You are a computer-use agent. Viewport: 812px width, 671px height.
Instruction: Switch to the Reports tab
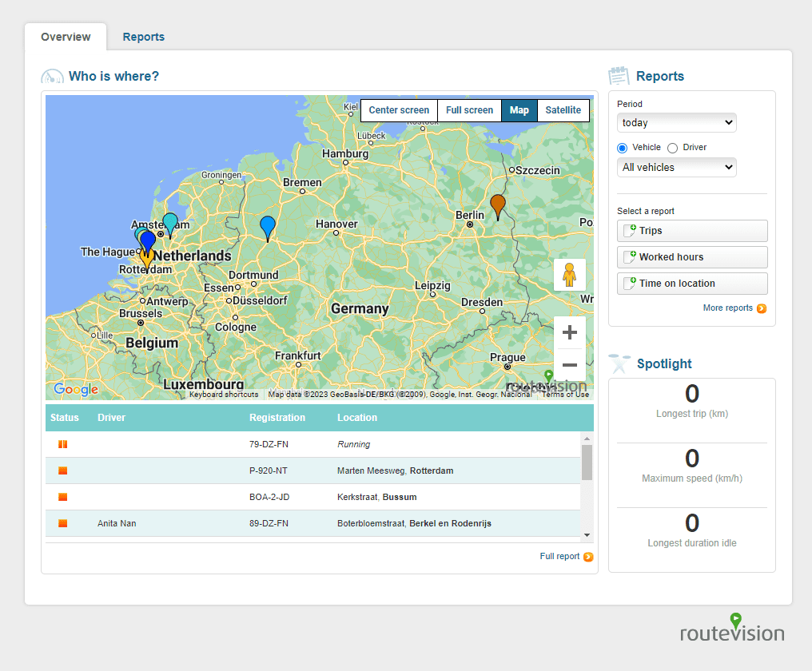click(x=144, y=37)
